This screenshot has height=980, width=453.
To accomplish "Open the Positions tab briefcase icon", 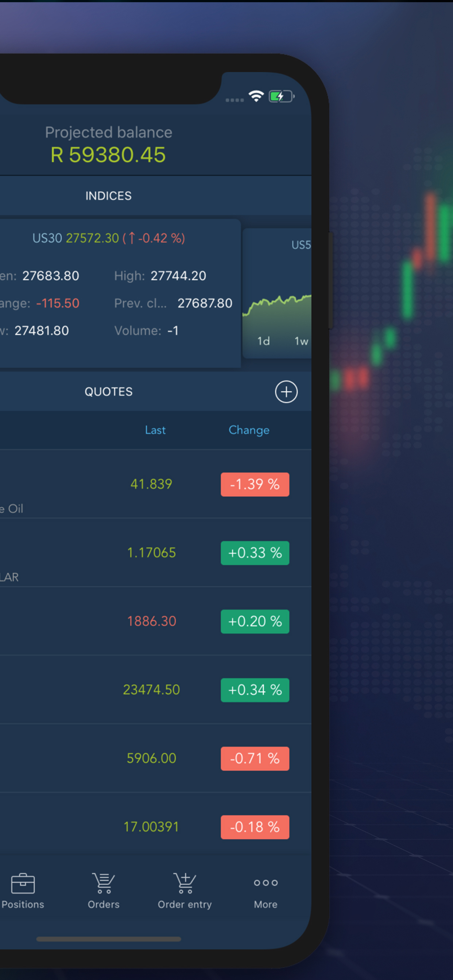I will (x=23, y=883).
